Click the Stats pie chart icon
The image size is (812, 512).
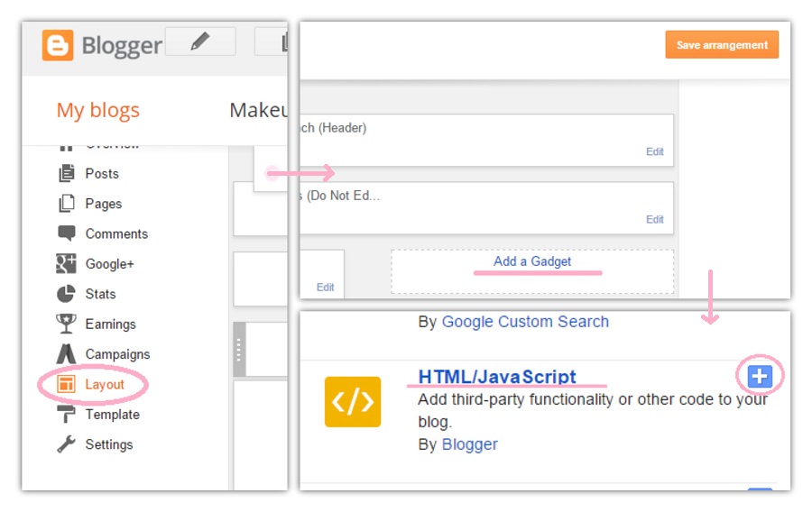tap(66, 294)
